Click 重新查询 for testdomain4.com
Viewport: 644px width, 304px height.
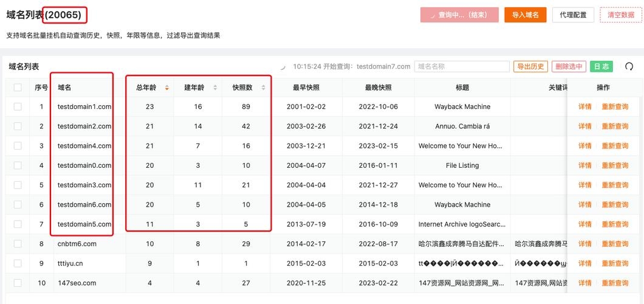click(615, 146)
